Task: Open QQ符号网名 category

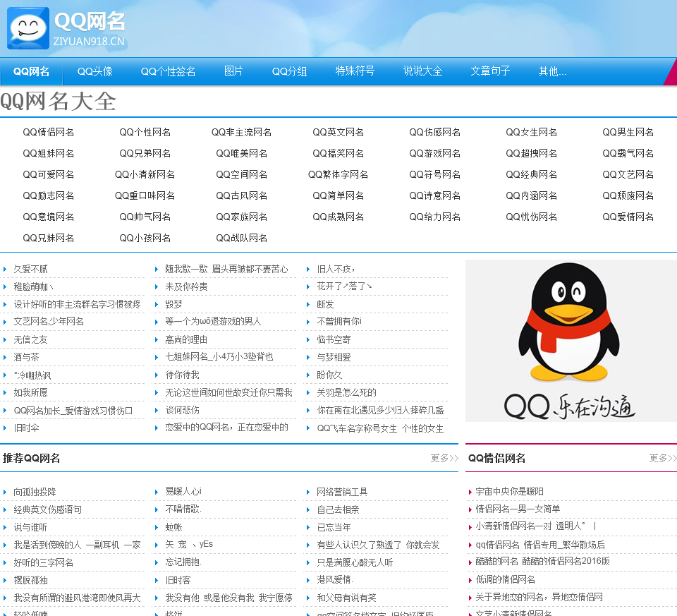Action: pos(435,174)
